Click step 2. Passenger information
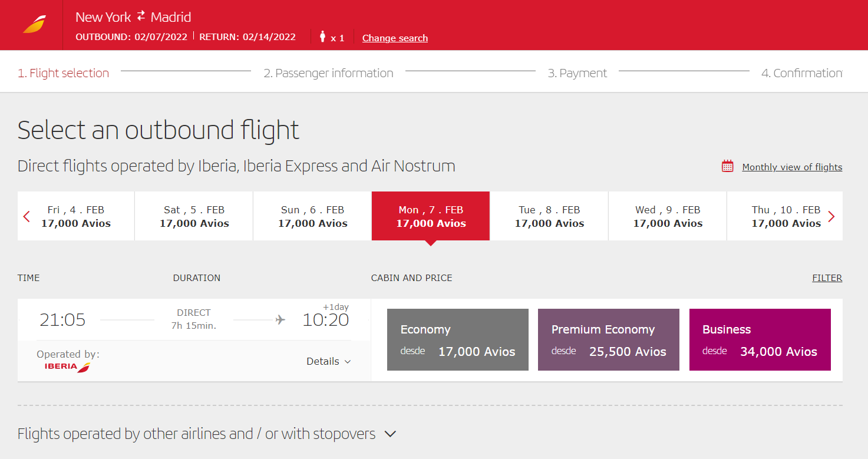The image size is (868, 459). pyautogui.click(x=328, y=73)
